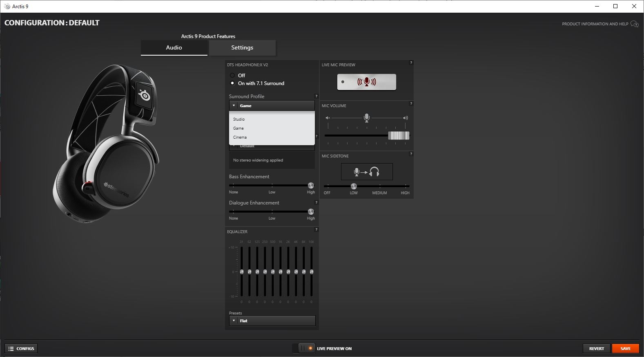Click the mic-to-headphones sidetone icon

click(367, 172)
